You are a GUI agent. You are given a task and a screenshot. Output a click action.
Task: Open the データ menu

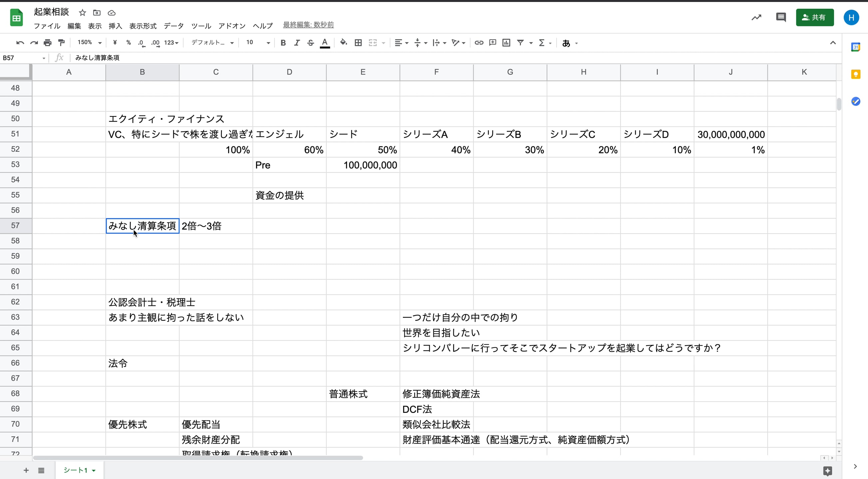(174, 26)
